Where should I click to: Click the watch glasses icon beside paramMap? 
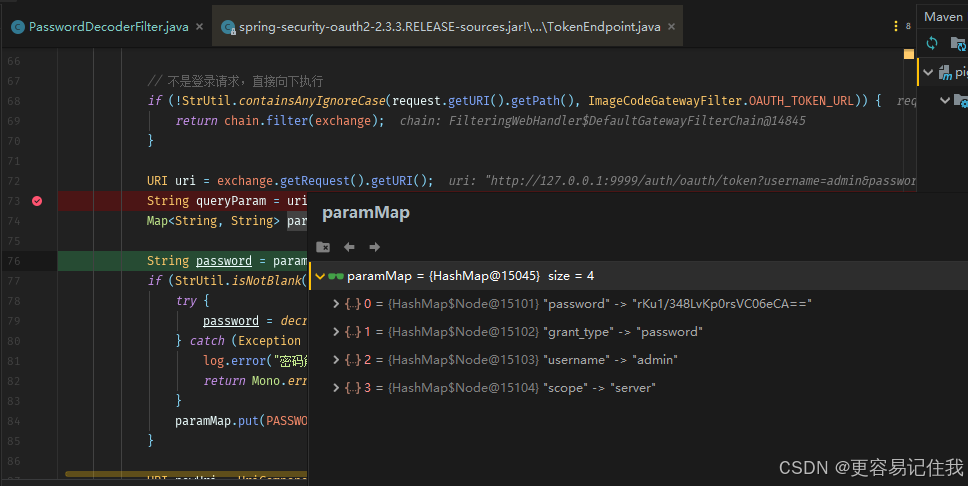click(x=336, y=276)
